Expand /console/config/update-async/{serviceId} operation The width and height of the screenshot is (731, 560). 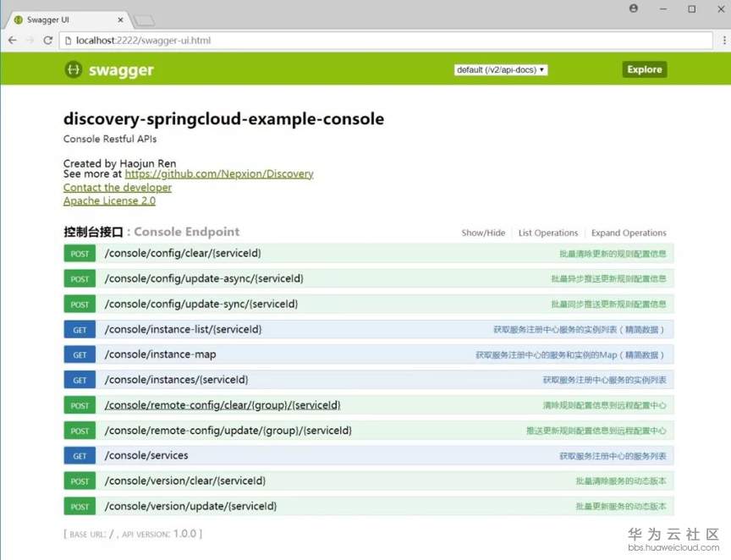coord(204,278)
